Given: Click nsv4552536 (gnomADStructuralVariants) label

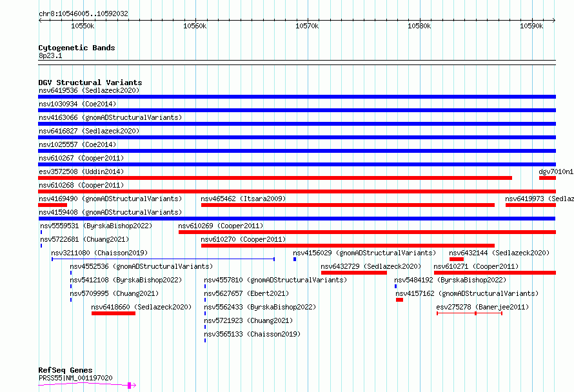Looking at the screenshot, I should [x=141, y=266].
